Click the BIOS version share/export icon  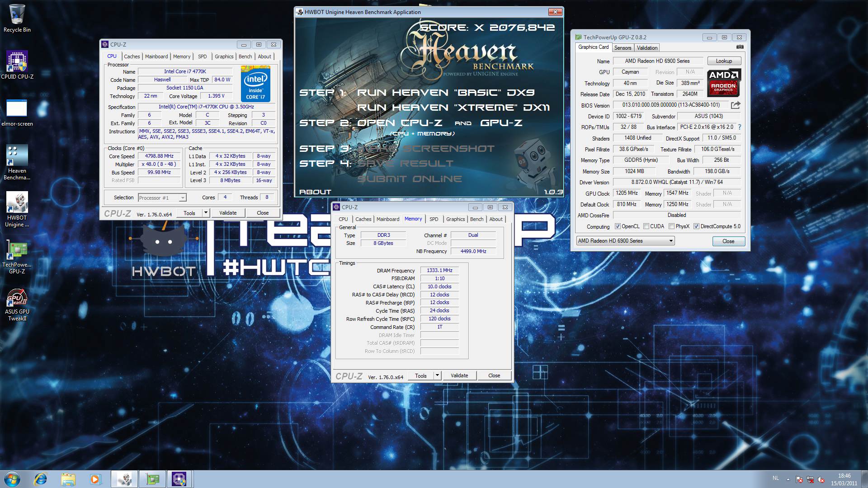click(736, 105)
